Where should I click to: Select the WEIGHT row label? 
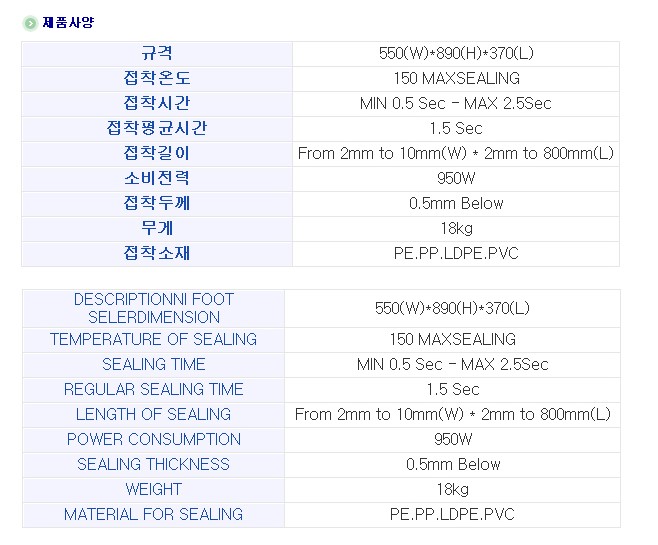coord(154,490)
